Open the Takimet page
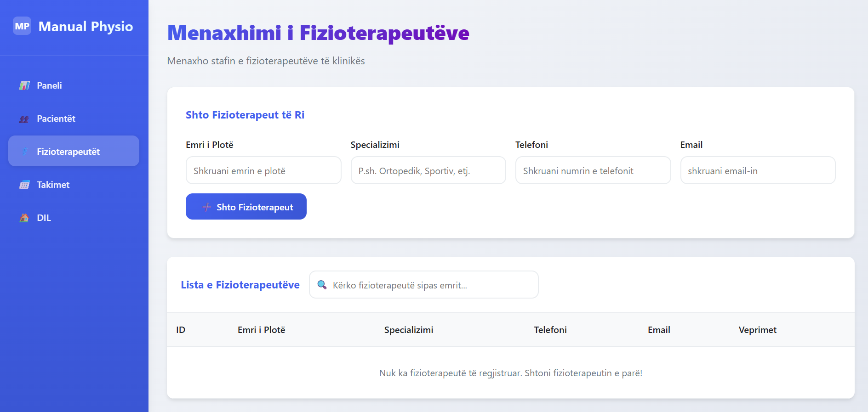The image size is (868, 412). pyautogui.click(x=53, y=185)
